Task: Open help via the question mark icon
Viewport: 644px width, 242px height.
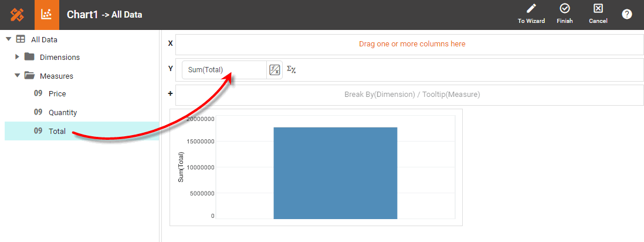Action: [627, 14]
